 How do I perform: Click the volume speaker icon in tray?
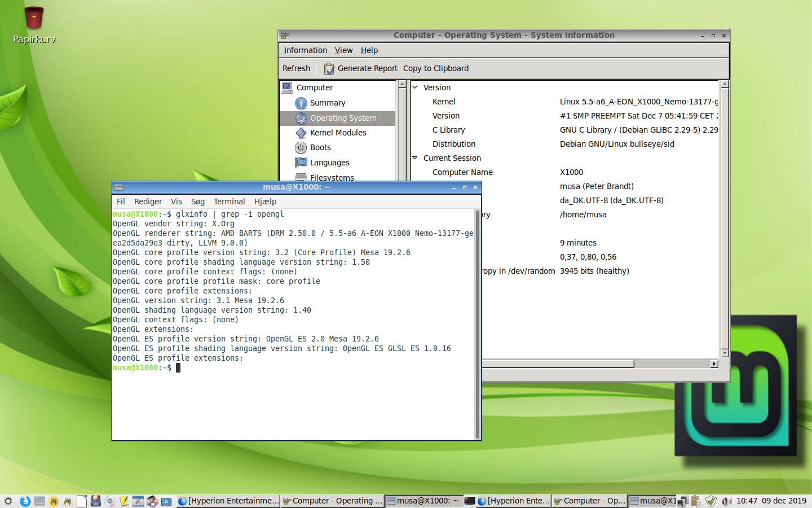pyautogui.click(x=726, y=501)
